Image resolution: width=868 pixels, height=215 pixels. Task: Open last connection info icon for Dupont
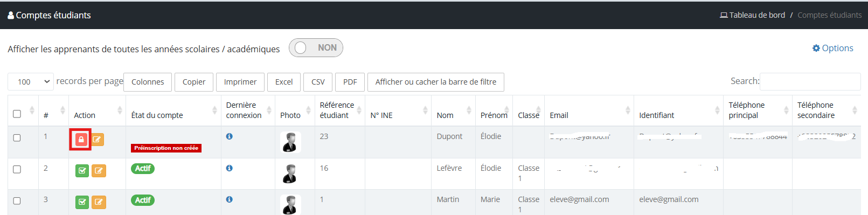pos(230,136)
